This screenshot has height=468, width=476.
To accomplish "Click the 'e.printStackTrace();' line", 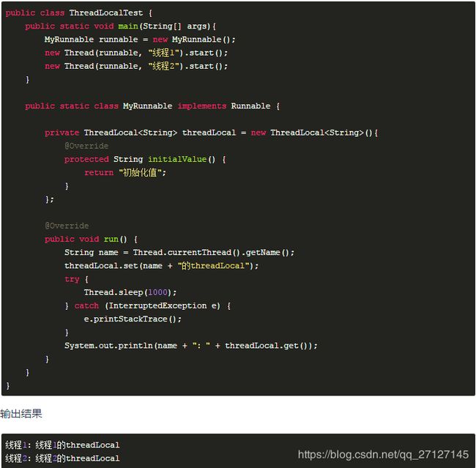I will (133, 319).
